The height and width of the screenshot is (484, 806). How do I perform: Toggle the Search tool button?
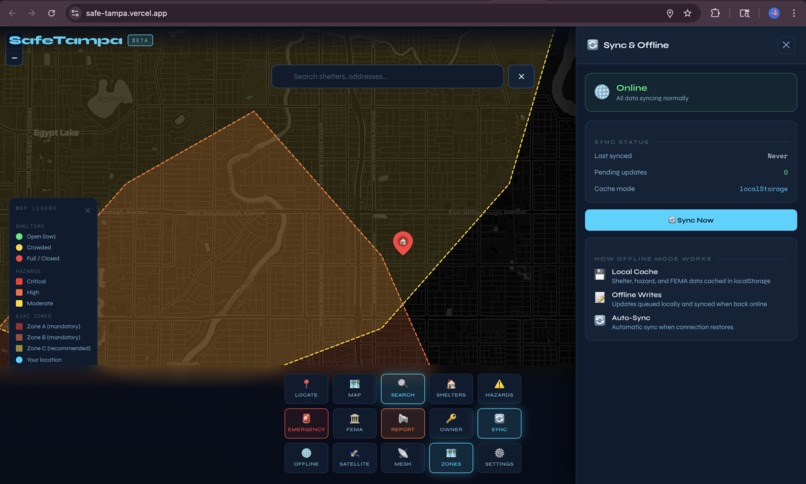point(402,388)
